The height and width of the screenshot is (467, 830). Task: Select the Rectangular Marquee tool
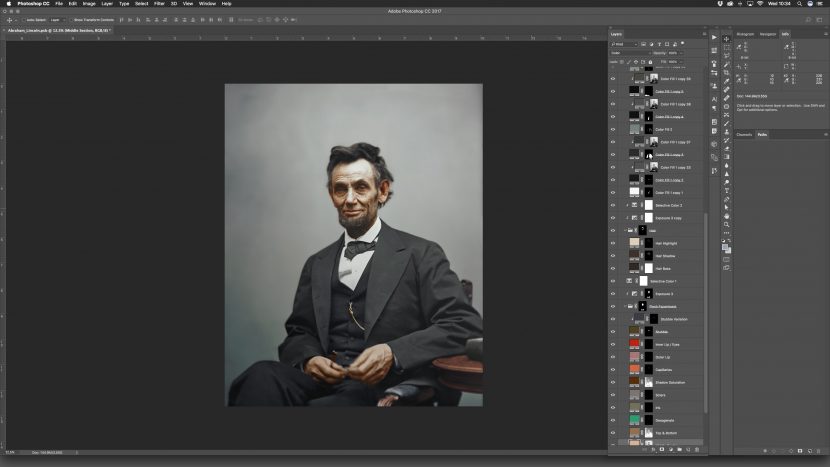coord(726,47)
